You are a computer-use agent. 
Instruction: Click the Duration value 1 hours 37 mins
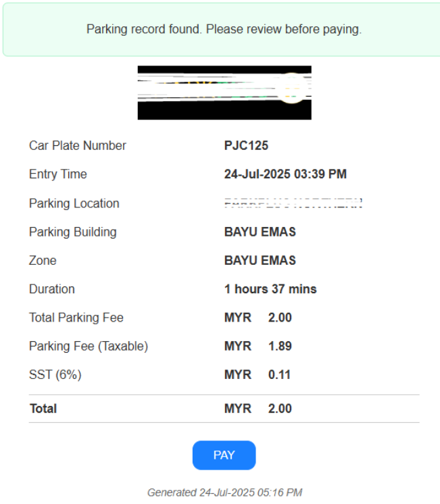click(270, 289)
